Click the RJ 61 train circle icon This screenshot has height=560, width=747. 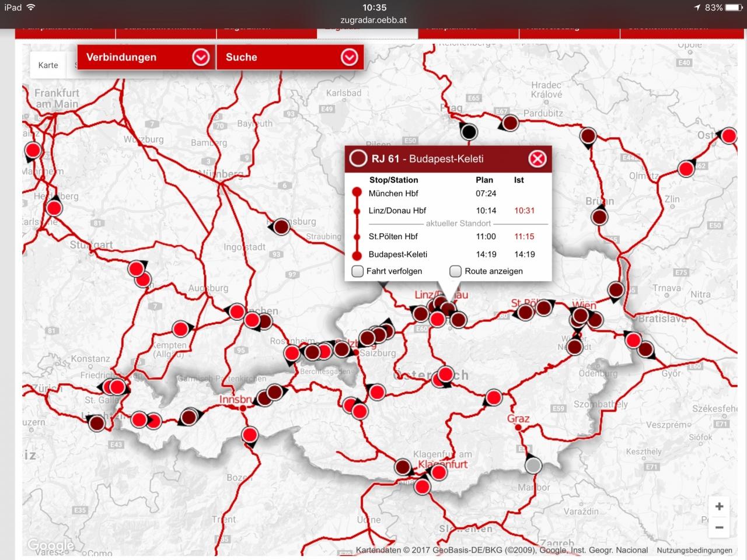(358, 159)
